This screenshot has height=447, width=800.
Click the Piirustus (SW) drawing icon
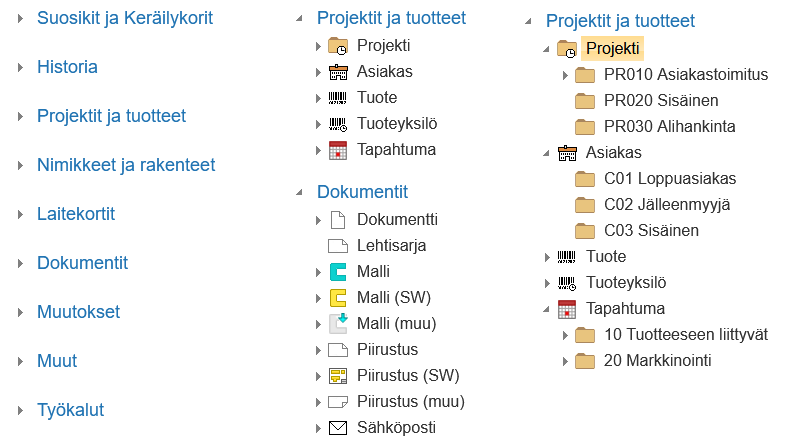click(337, 376)
